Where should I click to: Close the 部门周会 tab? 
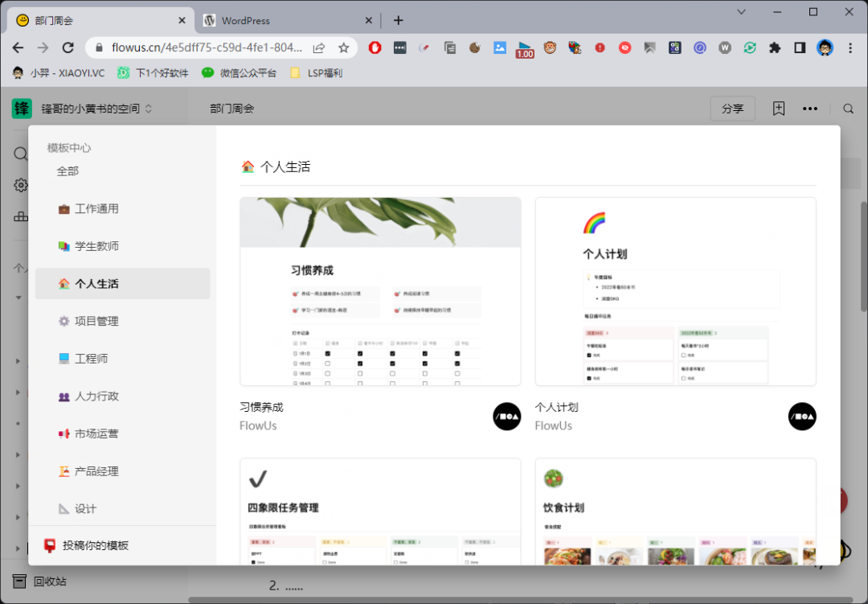pyautogui.click(x=182, y=20)
